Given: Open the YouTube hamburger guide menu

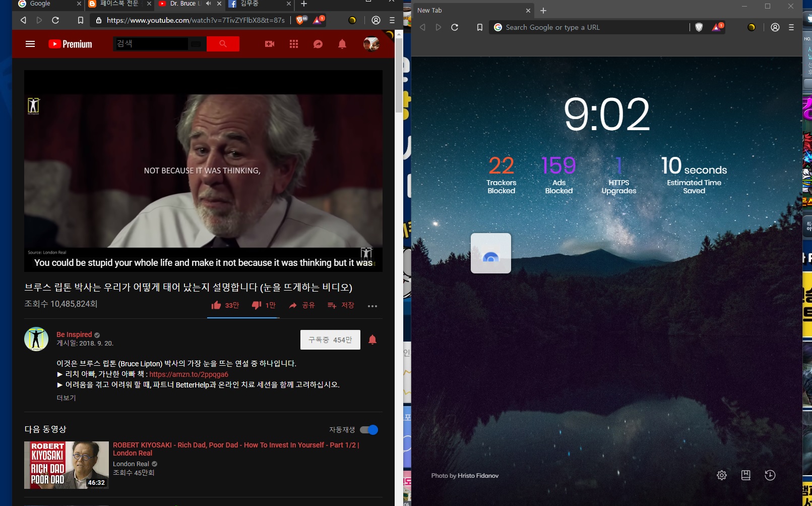Looking at the screenshot, I should coord(30,44).
